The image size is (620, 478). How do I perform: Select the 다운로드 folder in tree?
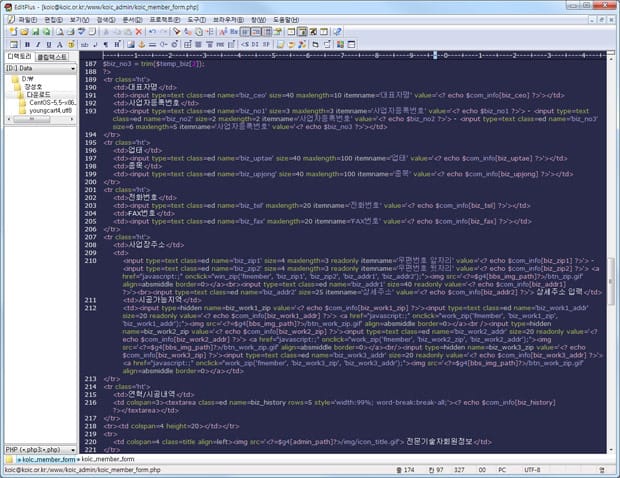tap(40, 95)
